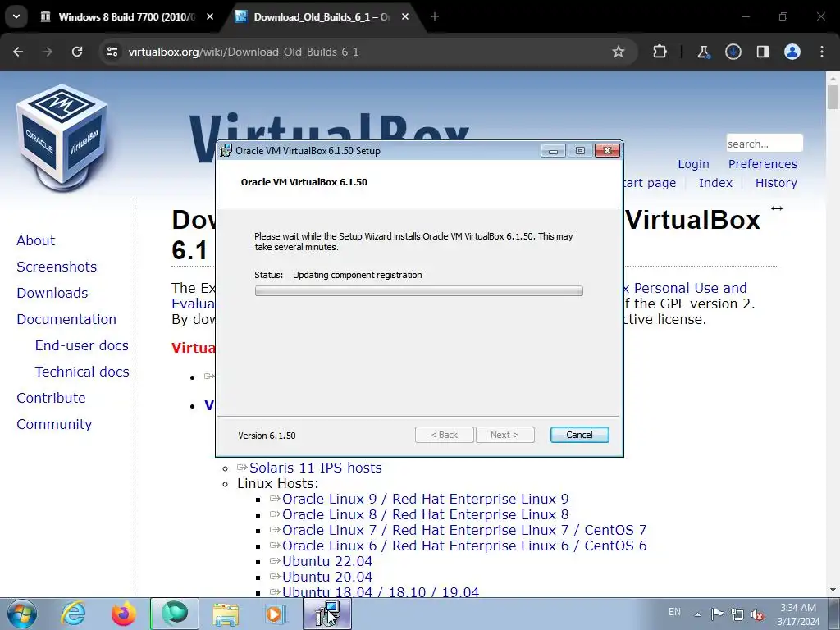Open Windows Media Player taskbar icon
The height and width of the screenshot is (630, 840).
pos(276,614)
